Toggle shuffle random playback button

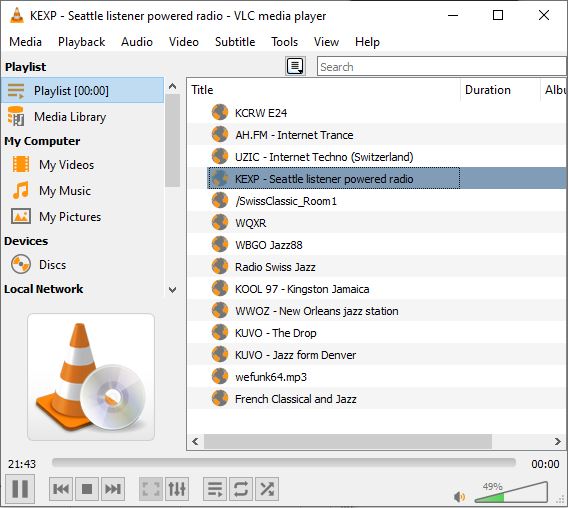267,489
